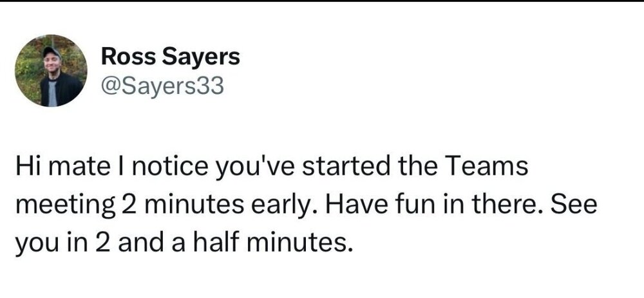
Task: Click the phrase 'Have fun' in tweet
Action: pos(376,205)
